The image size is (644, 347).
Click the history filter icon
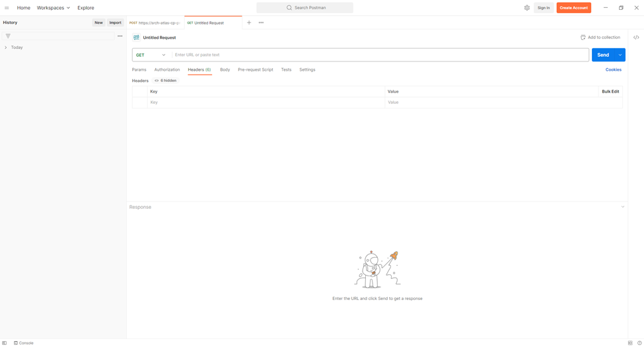coord(8,36)
